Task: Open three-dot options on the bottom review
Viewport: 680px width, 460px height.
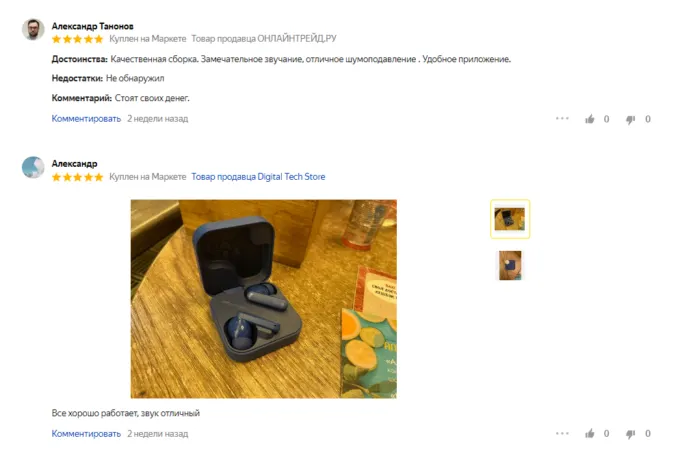Action: coord(562,433)
